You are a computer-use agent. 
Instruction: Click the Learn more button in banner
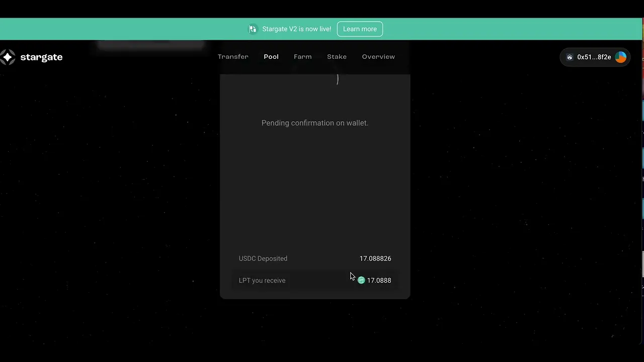pyautogui.click(x=360, y=29)
